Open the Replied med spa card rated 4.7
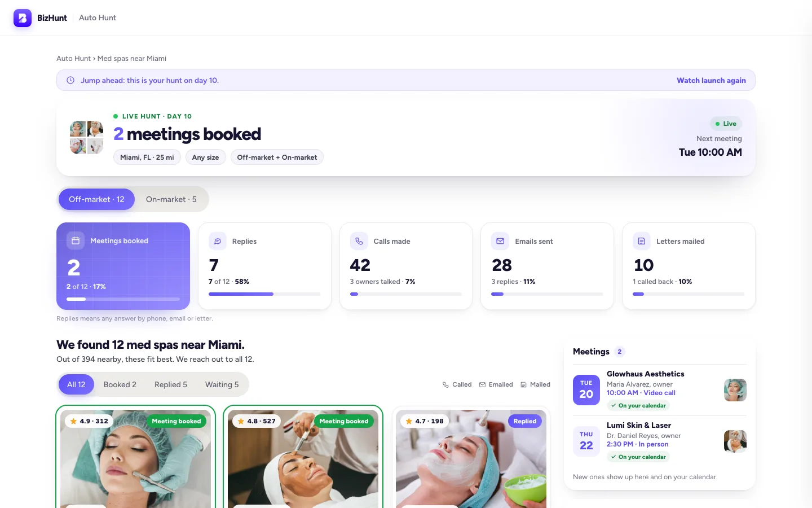Viewport: 812px width, 508px height. point(471,457)
